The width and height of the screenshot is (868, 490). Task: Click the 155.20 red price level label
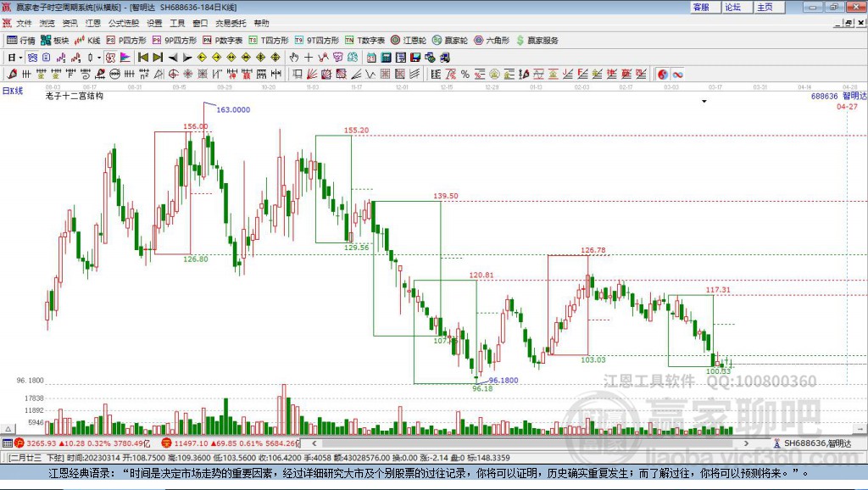point(357,130)
